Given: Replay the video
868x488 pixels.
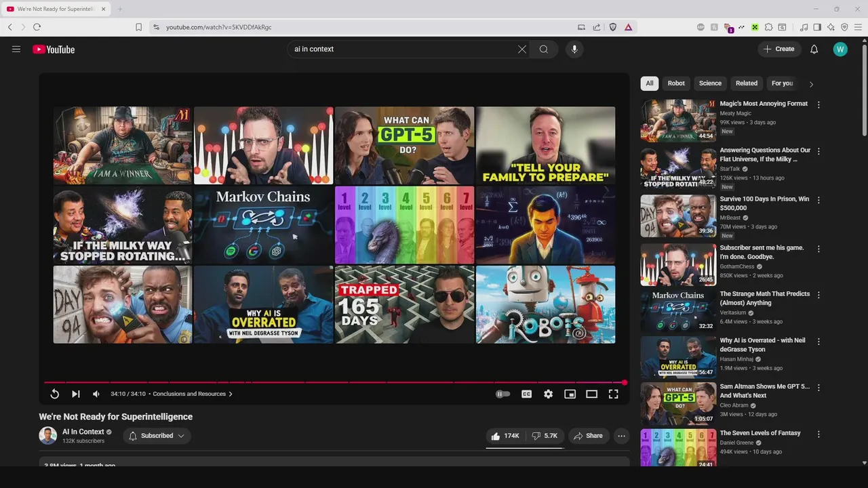Looking at the screenshot, I should [x=55, y=394].
